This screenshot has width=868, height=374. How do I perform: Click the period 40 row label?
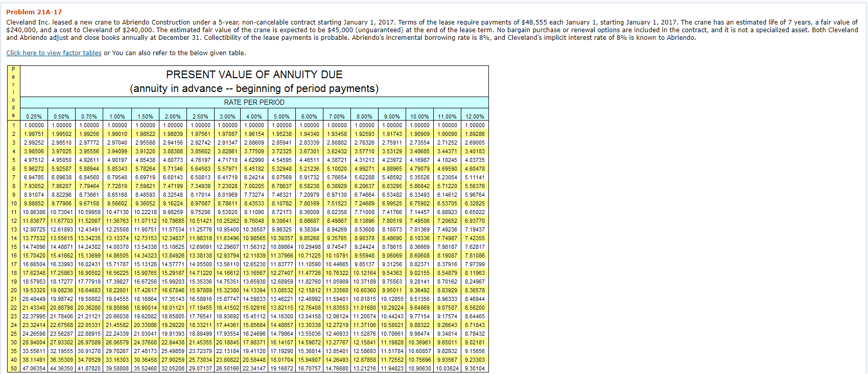click(14, 360)
